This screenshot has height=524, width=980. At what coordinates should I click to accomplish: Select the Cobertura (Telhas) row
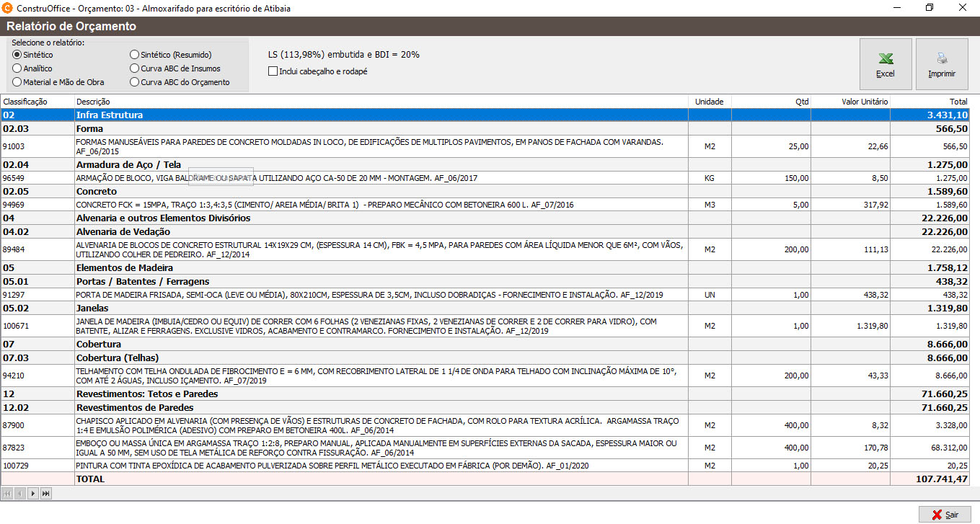click(485, 358)
